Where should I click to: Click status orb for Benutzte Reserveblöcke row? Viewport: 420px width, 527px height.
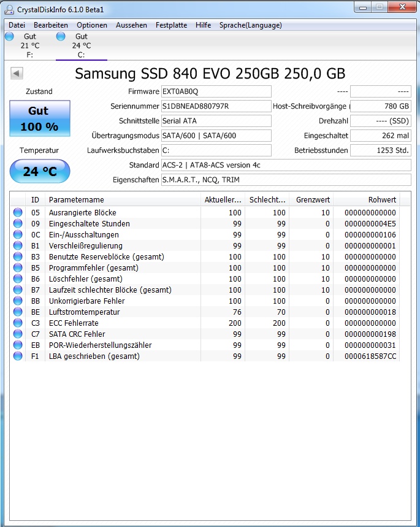click(x=18, y=257)
